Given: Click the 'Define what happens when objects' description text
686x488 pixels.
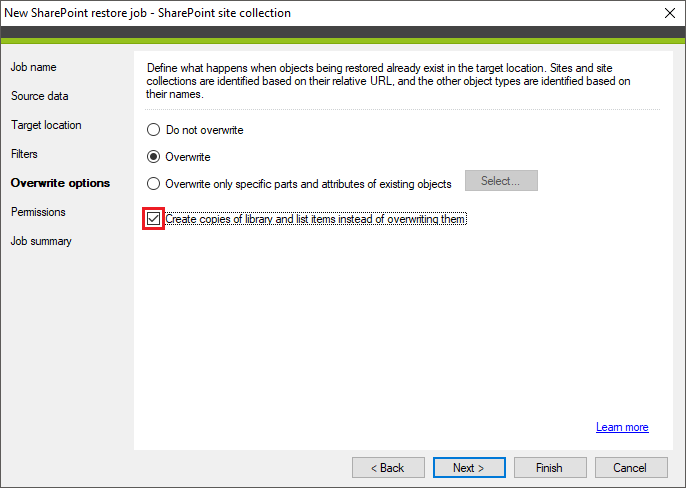Looking at the screenshot, I should (388, 81).
